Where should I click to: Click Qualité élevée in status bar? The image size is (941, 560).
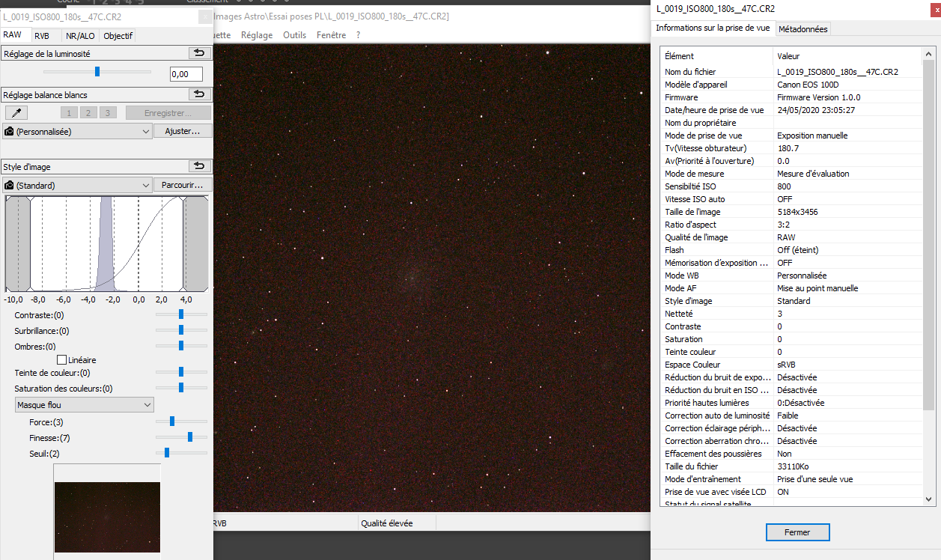387,523
